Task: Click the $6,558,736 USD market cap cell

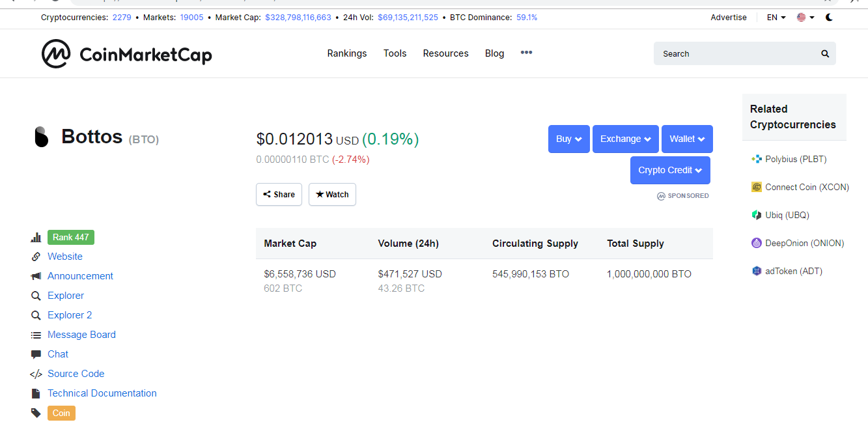Action: pos(300,274)
